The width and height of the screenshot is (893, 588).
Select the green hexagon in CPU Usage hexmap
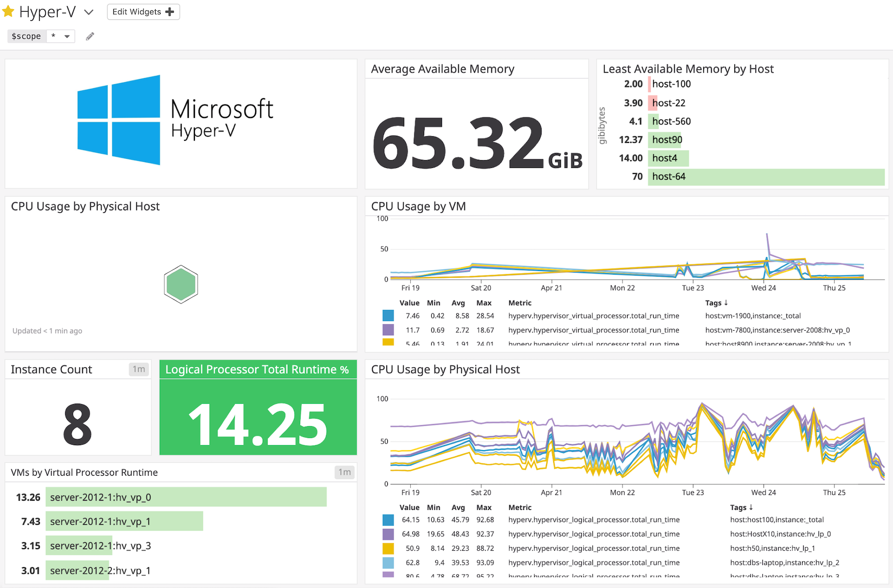coord(181,284)
